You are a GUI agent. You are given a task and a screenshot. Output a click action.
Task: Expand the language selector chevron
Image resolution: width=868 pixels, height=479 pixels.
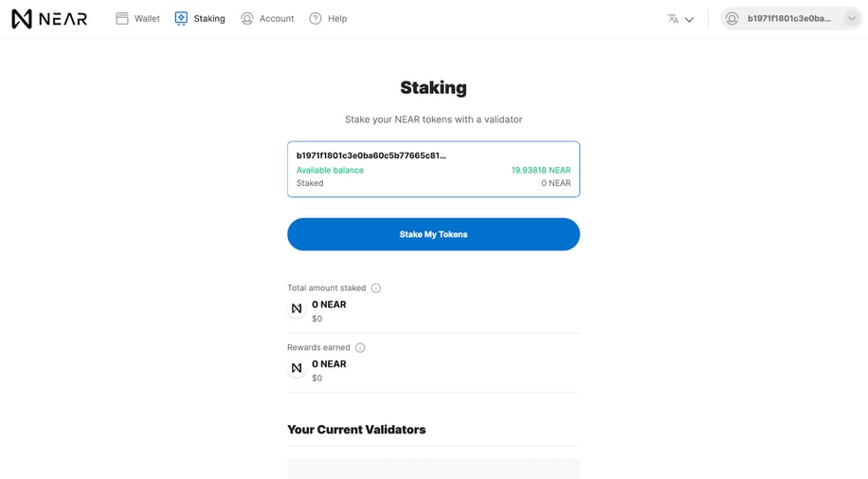689,19
